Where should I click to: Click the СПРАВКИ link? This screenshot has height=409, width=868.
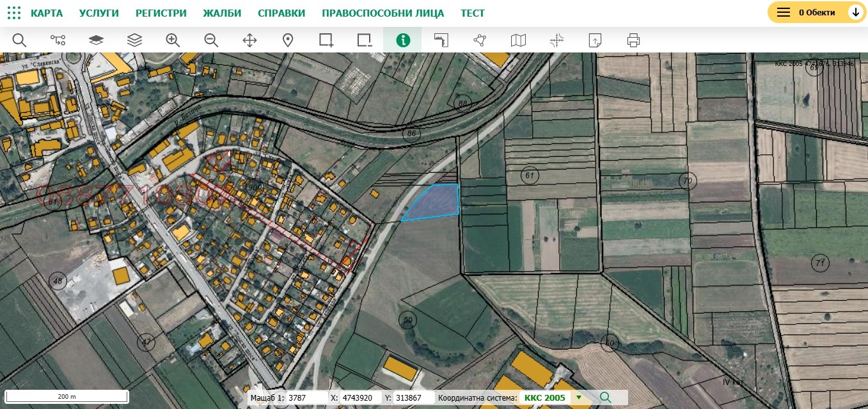(281, 13)
